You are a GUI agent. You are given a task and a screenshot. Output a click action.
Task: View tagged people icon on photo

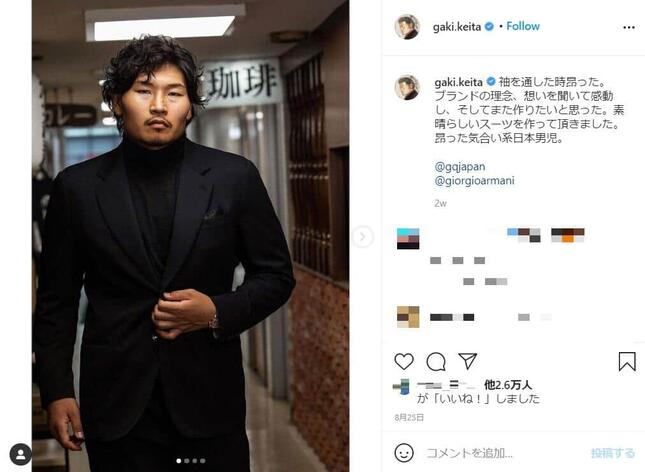pyautogui.click(x=21, y=454)
